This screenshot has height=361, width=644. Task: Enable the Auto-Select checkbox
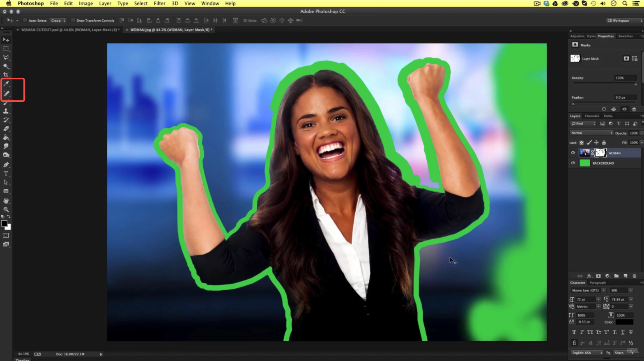(25, 21)
